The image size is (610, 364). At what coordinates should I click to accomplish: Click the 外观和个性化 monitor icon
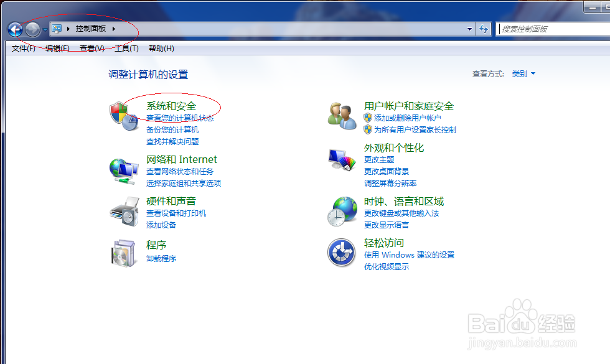coord(342,160)
